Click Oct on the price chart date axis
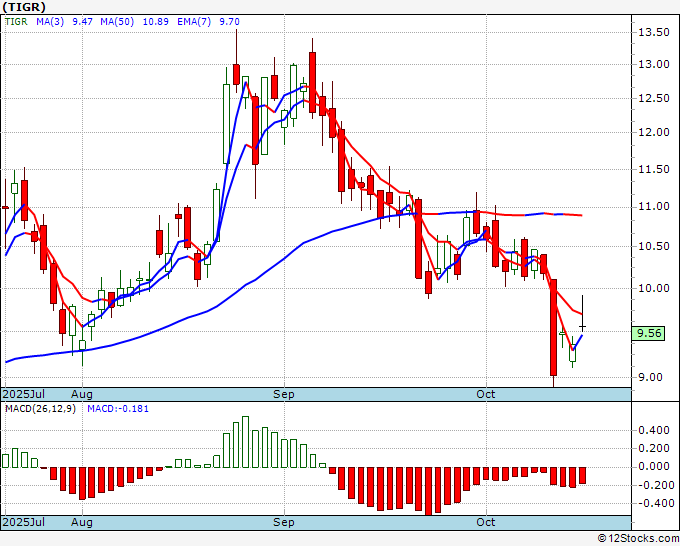The height and width of the screenshot is (546, 680). pos(485,394)
